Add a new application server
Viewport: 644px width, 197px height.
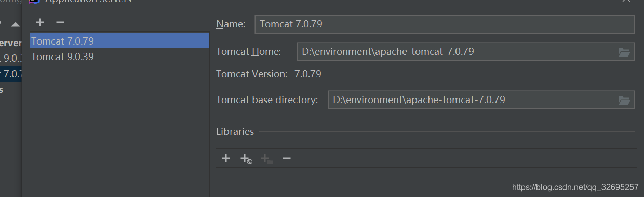point(40,22)
